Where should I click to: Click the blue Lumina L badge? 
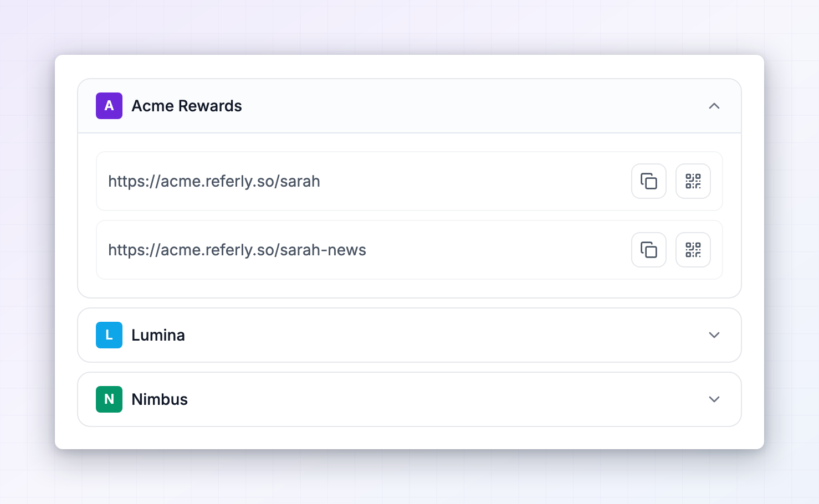tap(109, 335)
